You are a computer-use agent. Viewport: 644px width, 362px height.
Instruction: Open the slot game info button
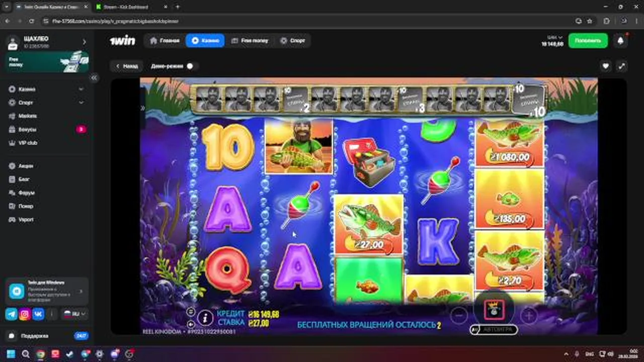pyautogui.click(x=205, y=317)
